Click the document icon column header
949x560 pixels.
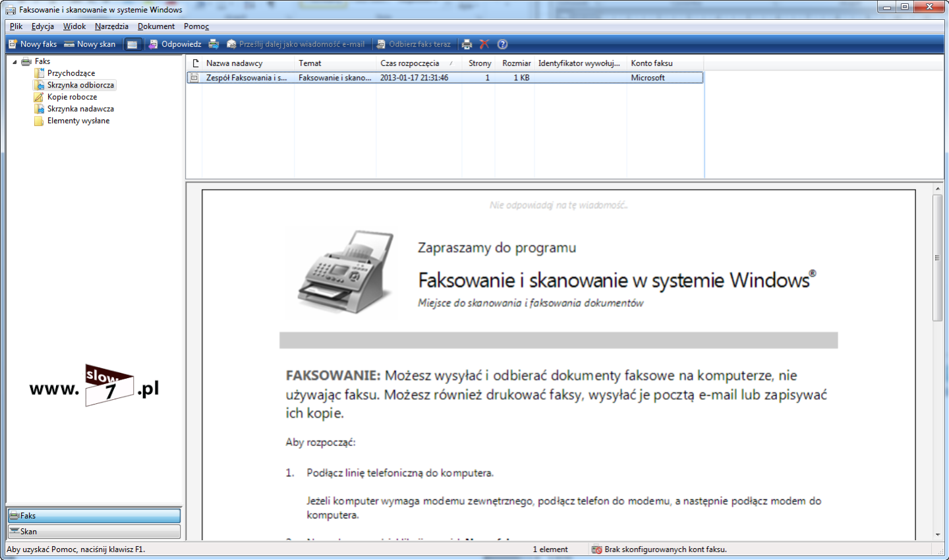pyautogui.click(x=195, y=63)
